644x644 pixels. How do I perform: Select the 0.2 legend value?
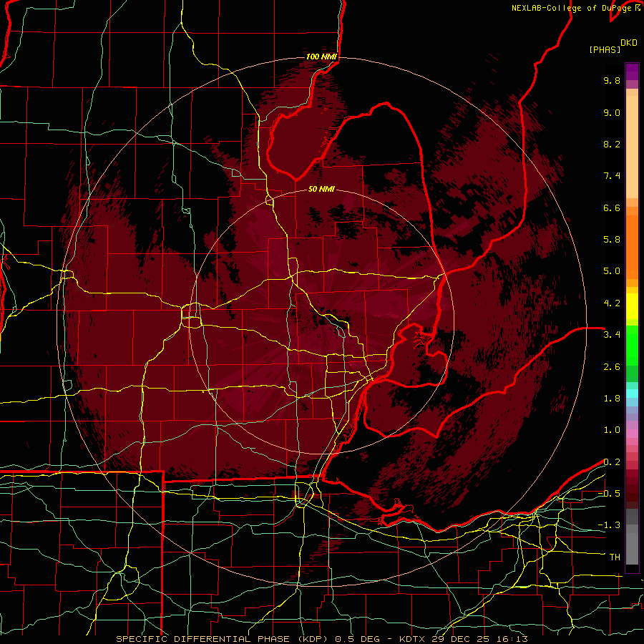point(612,462)
